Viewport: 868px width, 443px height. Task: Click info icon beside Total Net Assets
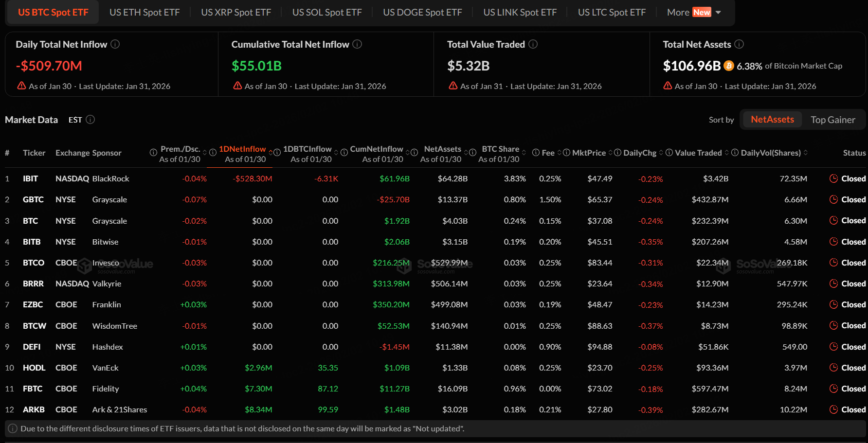coord(739,44)
